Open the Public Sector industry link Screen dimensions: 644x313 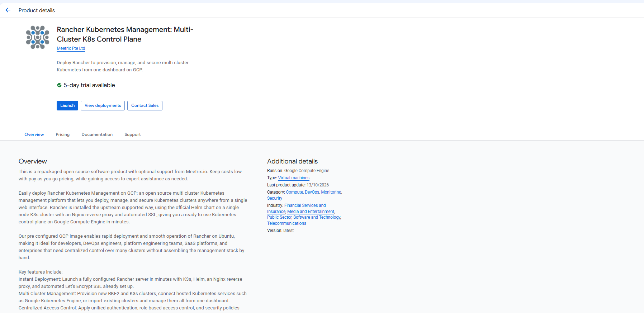pyautogui.click(x=279, y=217)
